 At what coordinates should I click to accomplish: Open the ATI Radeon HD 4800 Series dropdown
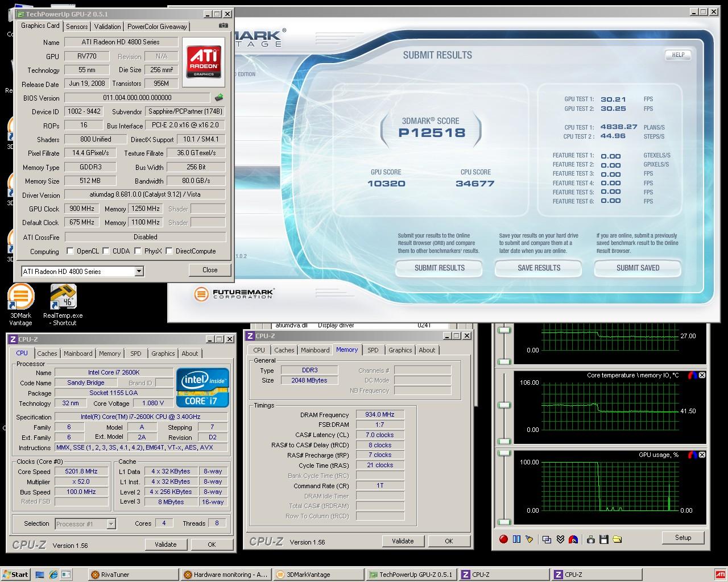(x=139, y=272)
